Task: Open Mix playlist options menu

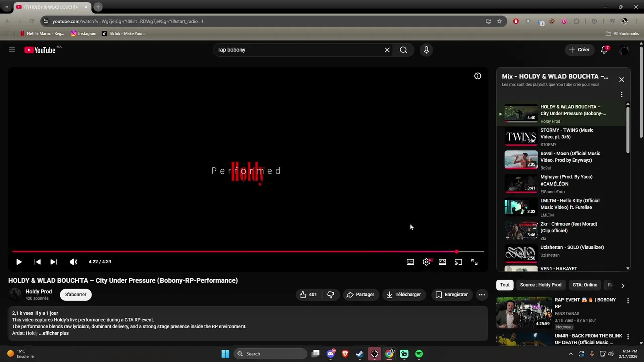Action: [x=622, y=94]
